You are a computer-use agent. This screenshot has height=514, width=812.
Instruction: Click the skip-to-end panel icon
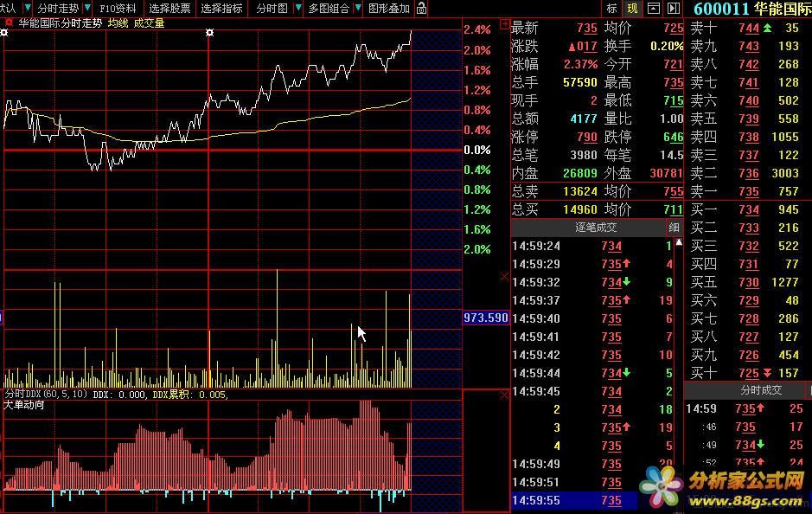point(674,9)
